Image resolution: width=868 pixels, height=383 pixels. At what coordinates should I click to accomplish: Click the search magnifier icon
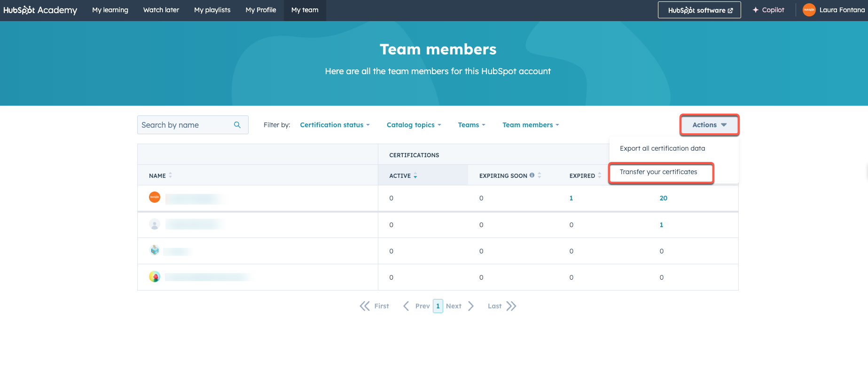pos(237,125)
